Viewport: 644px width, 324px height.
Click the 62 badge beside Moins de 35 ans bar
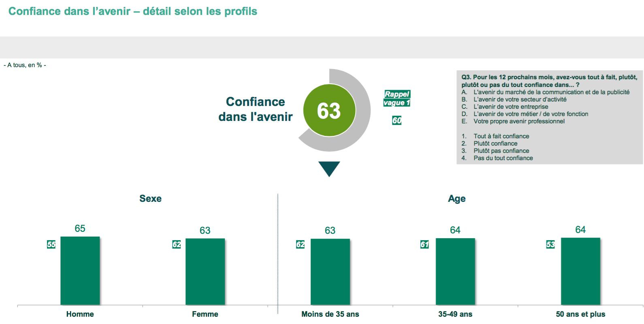[300, 244]
